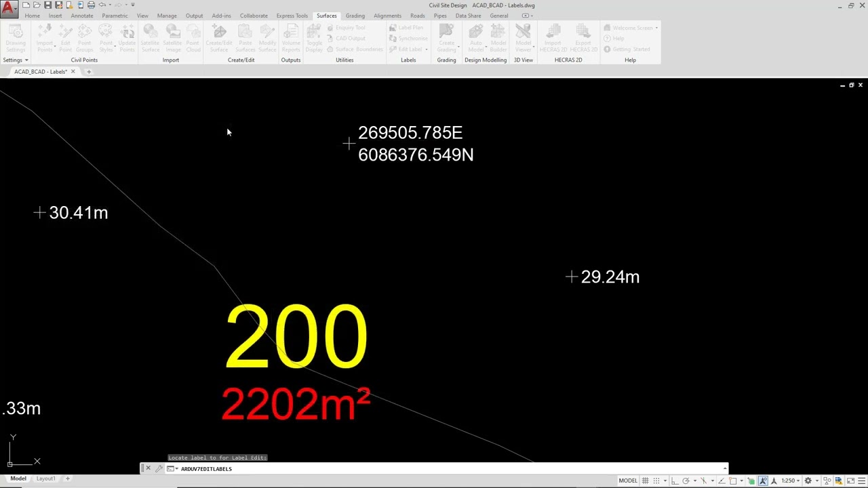
Task: Click the Label Plan button
Action: [x=406, y=28]
